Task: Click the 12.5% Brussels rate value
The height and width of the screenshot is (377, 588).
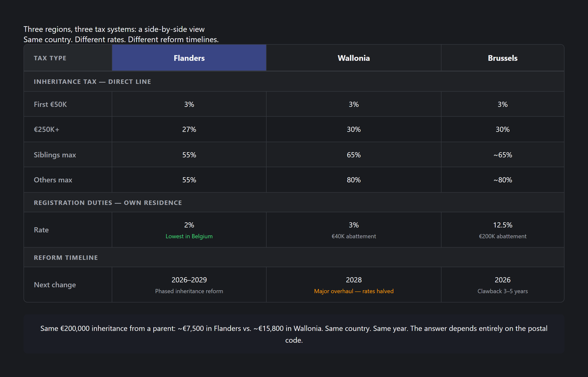Action: (502, 225)
